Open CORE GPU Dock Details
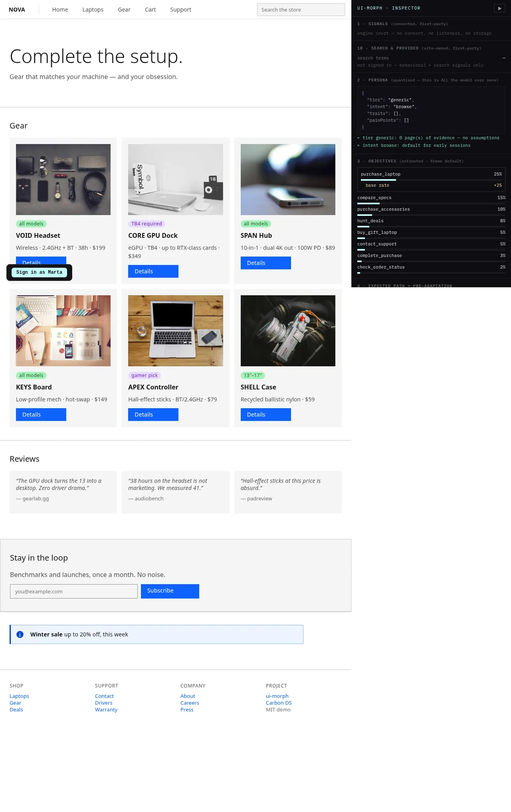 point(153,271)
